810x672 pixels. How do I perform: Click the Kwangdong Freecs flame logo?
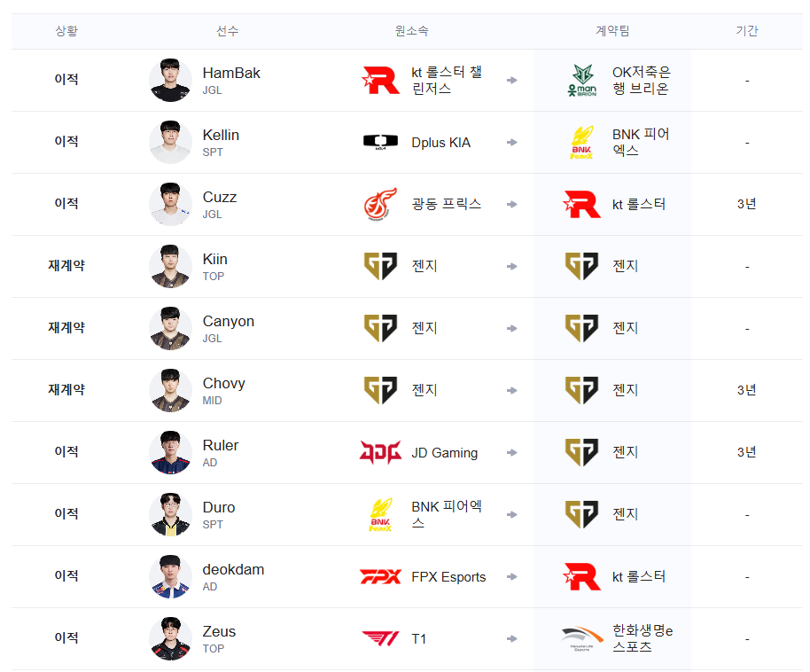tap(381, 204)
